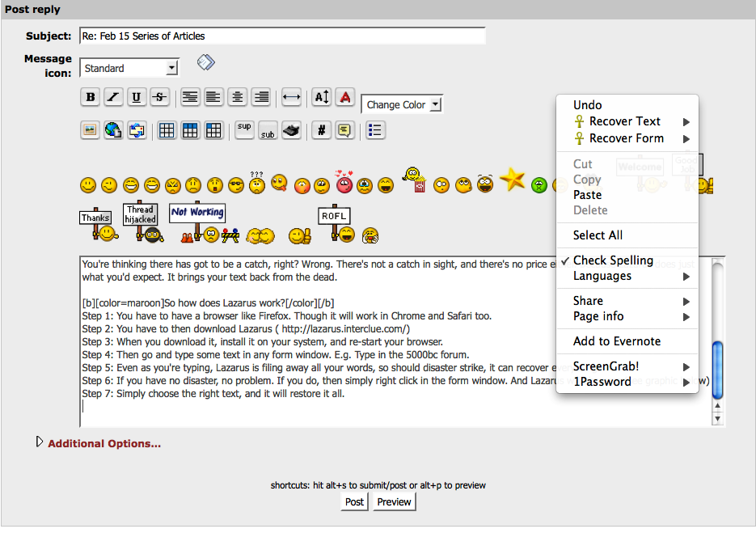
Task: Align text left icon
Action: (213, 97)
